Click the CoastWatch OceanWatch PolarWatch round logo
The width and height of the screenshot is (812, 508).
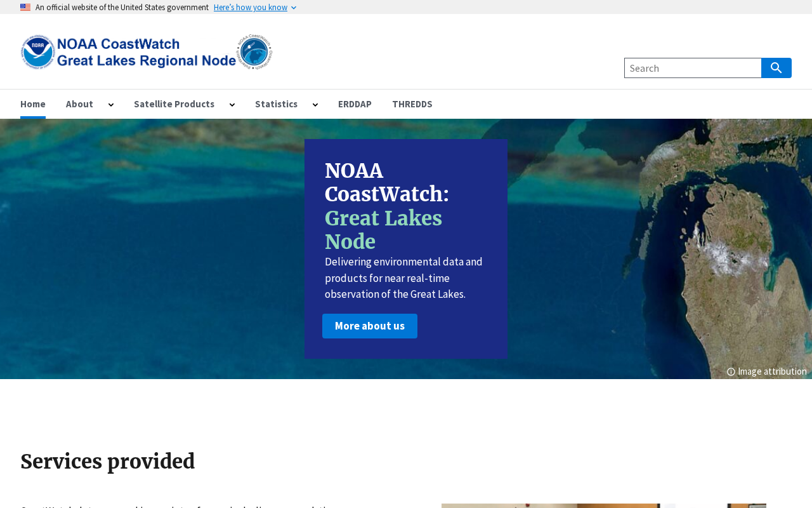pyautogui.click(x=254, y=51)
